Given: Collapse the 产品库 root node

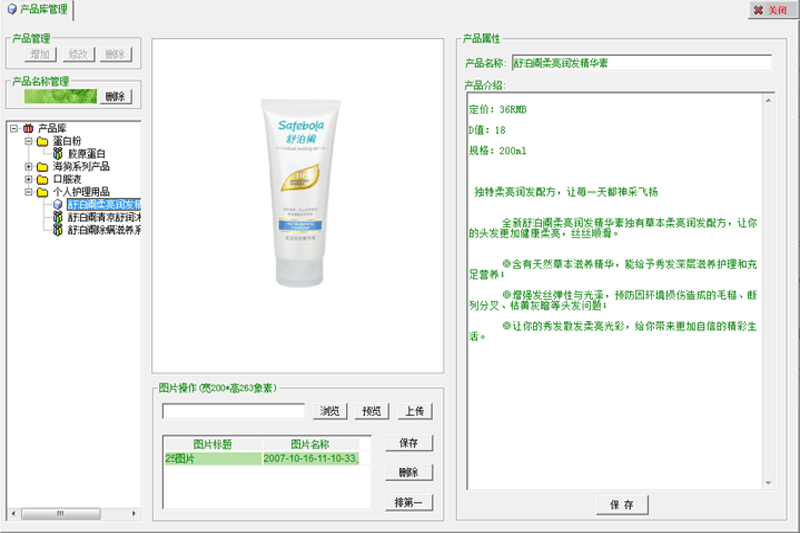Looking at the screenshot, I should coord(14,128).
